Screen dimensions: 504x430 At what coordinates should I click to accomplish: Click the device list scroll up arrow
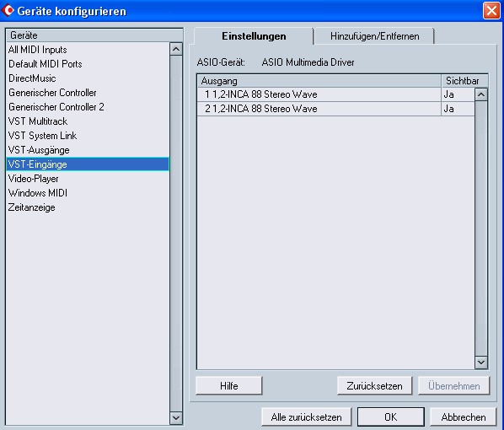pyautogui.click(x=176, y=49)
